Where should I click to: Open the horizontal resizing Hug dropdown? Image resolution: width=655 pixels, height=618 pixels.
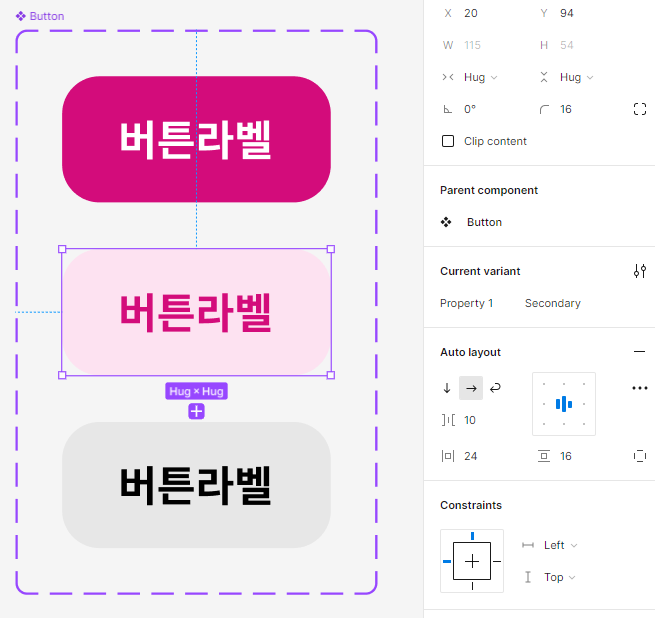pyautogui.click(x=480, y=77)
